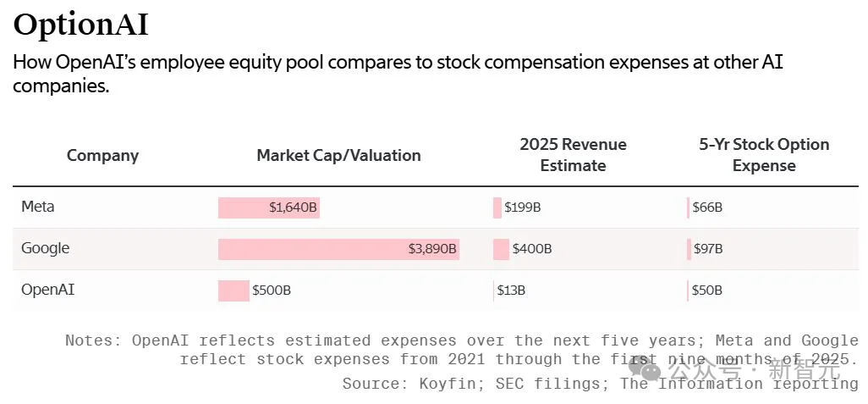Click OpenAI's pink valuation bar
This screenshot has height=404, width=868.
pos(233,291)
